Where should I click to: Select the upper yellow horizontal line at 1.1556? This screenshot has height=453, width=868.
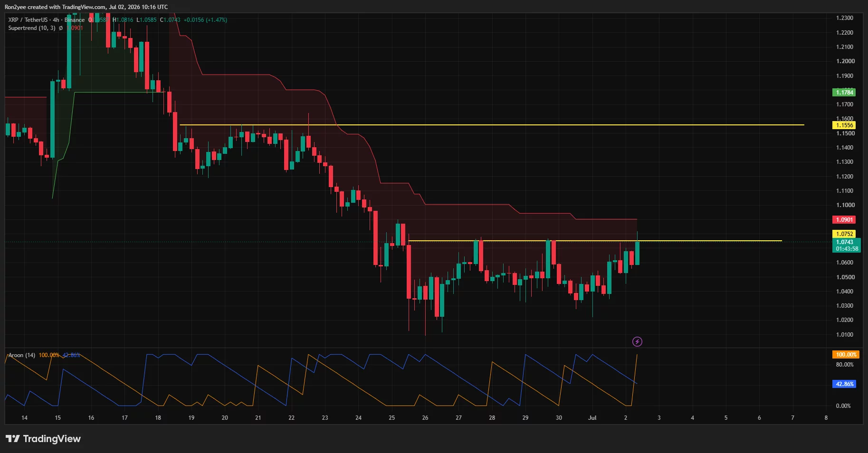[x=492, y=125]
